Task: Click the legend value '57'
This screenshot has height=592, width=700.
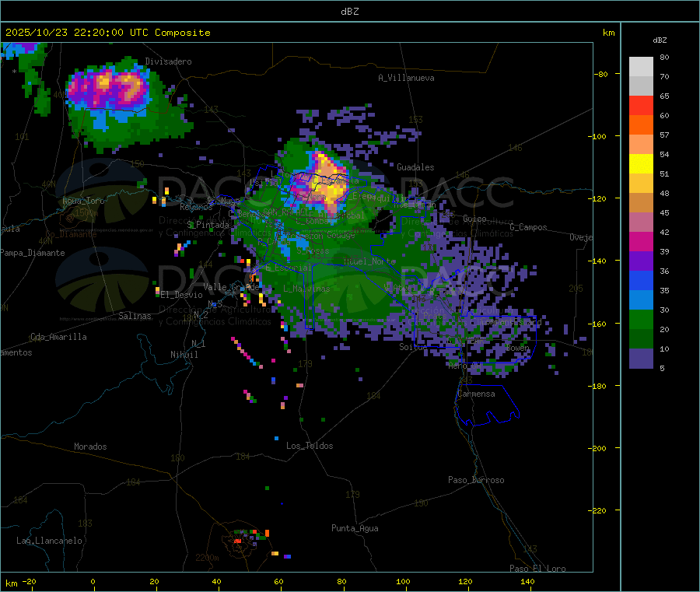Action: click(x=664, y=135)
